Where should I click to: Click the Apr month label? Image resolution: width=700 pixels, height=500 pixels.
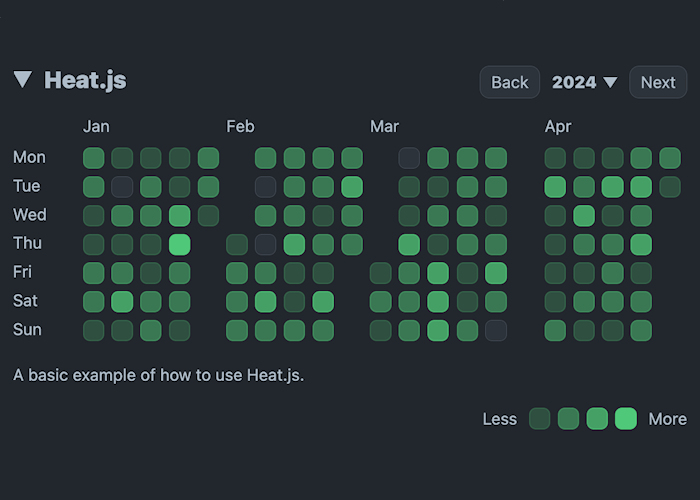point(558,126)
